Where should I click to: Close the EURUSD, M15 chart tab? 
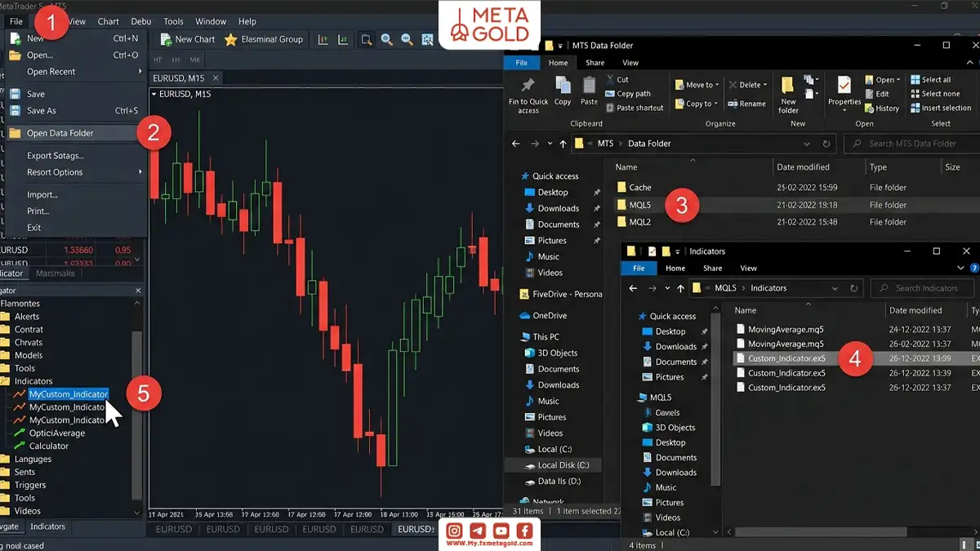[216, 78]
